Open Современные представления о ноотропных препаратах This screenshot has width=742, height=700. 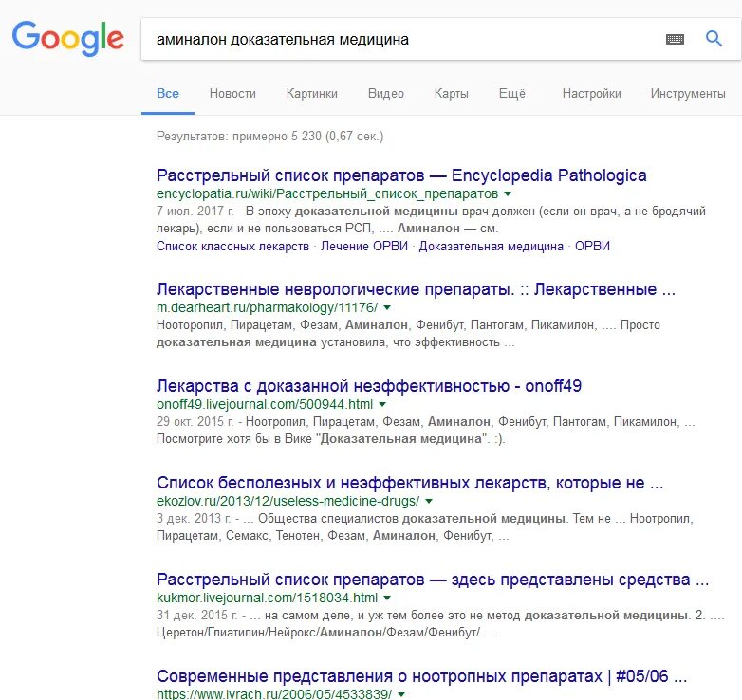point(421,676)
